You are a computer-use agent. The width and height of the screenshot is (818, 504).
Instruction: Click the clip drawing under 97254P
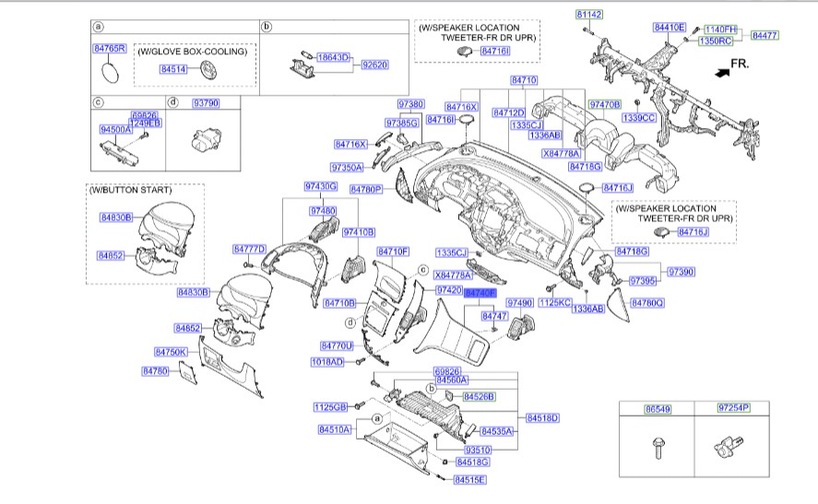(728, 448)
